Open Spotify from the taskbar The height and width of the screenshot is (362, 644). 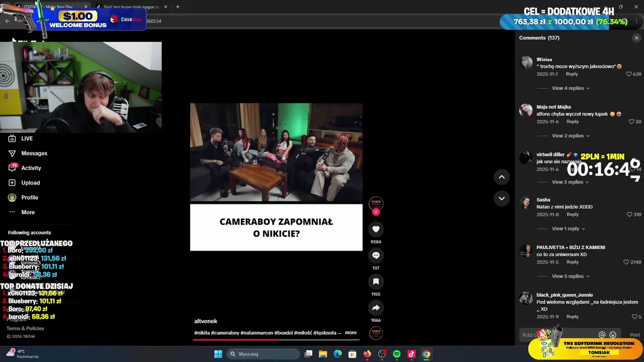coord(396,354)
